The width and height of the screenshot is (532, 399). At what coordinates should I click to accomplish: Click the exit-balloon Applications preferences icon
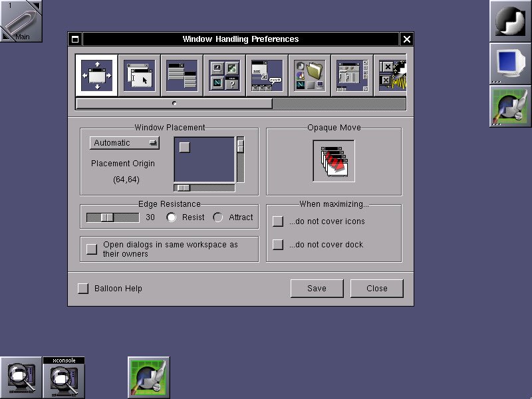click(x=267, y=74)
